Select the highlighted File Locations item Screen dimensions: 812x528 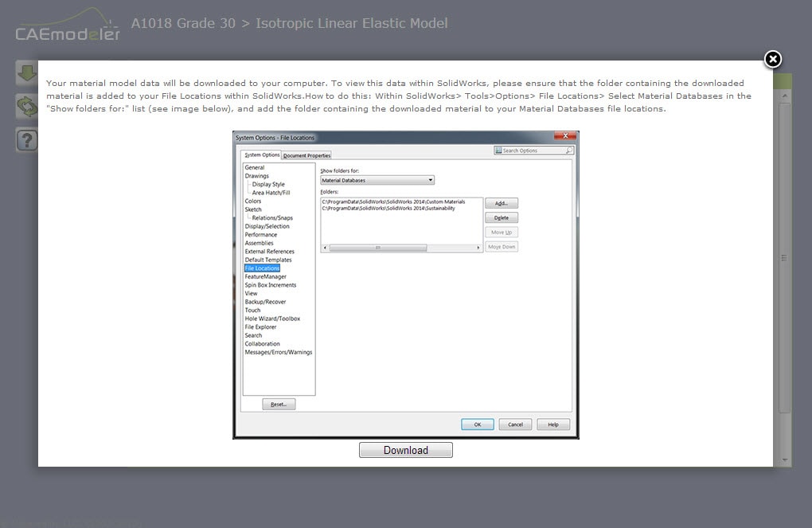[x=262, y=268]
